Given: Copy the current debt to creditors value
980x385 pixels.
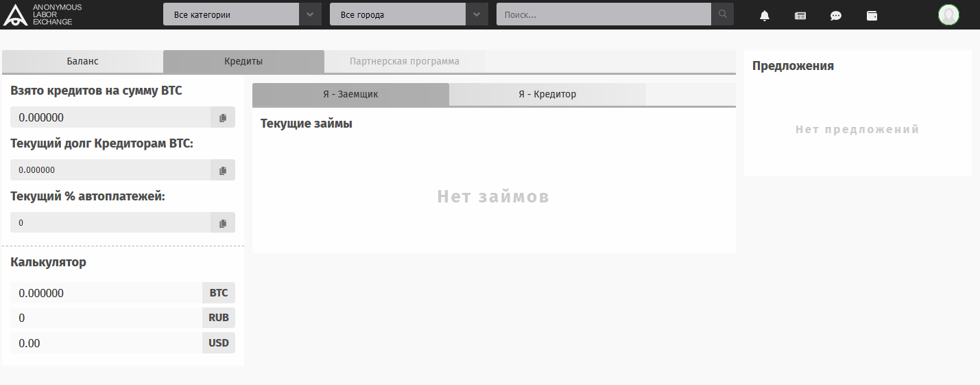Looking at the screenshot, I should click(223, 170).
